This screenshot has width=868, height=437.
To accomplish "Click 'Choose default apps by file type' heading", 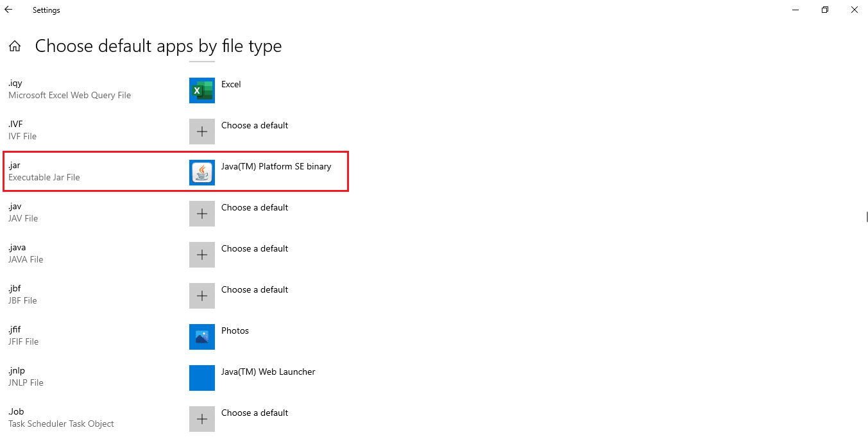I will (158, 46).
